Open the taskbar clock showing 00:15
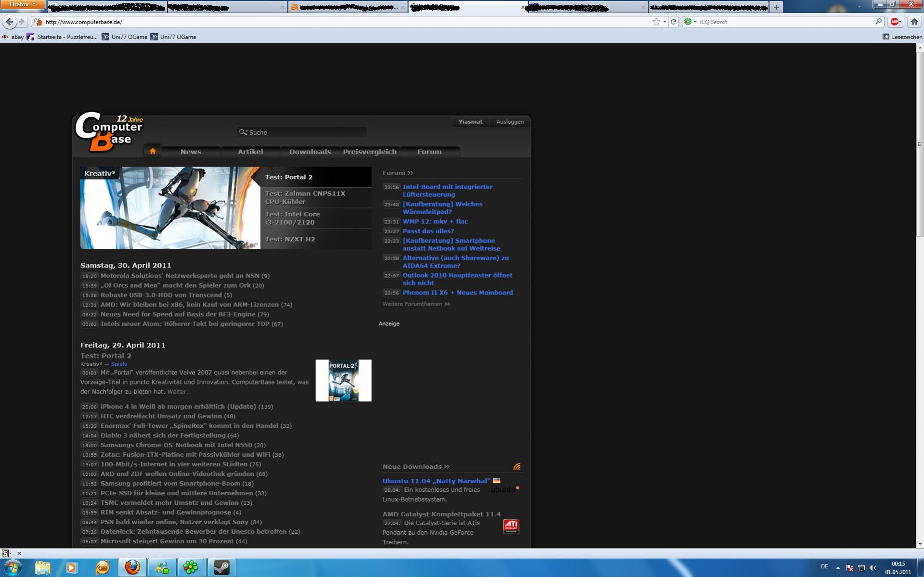This screenshot has height=577, width=924. [x=898, y=568]
